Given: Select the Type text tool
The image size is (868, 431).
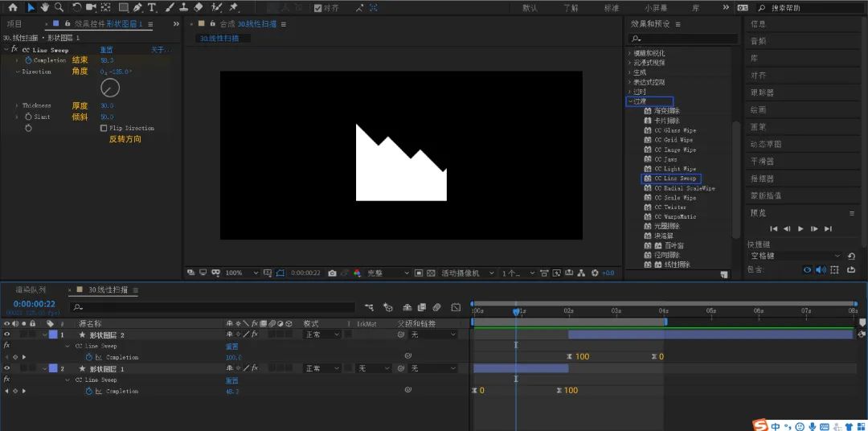Looking at the screenshot, I should coord(152,8).
